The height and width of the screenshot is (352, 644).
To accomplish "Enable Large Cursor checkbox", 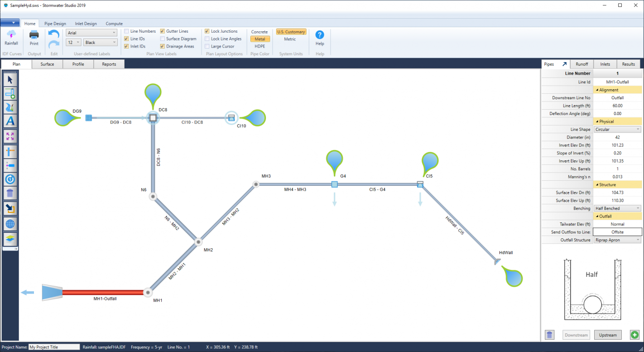I will (207, 46).
